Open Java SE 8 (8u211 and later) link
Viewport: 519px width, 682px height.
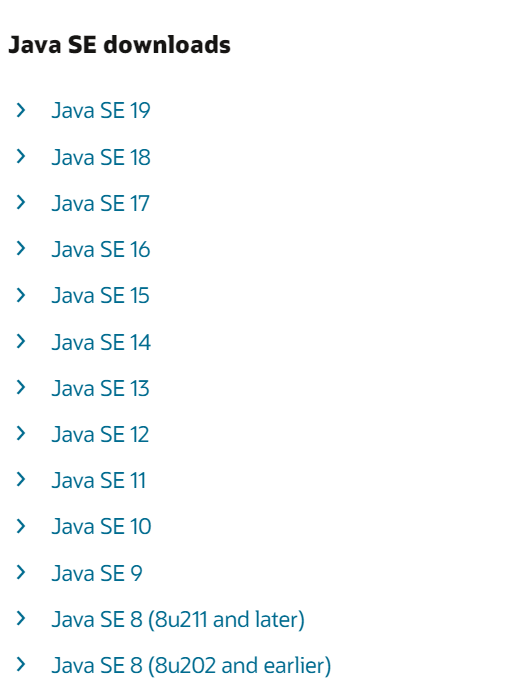[x=178, y=619]
